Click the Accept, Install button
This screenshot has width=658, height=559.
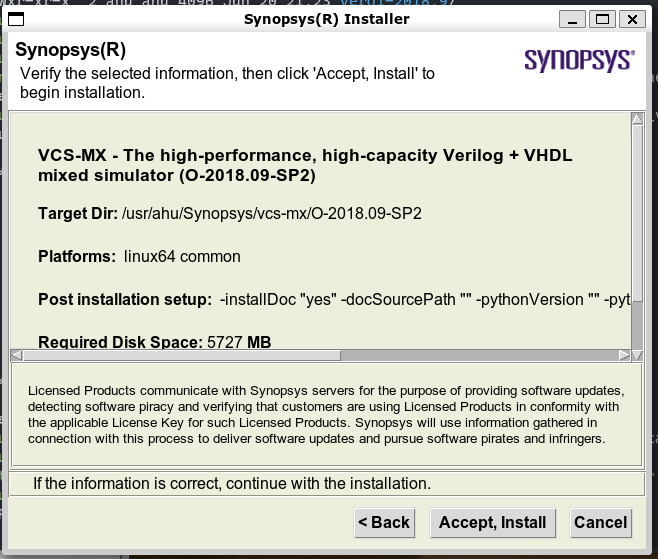point(493,522)
